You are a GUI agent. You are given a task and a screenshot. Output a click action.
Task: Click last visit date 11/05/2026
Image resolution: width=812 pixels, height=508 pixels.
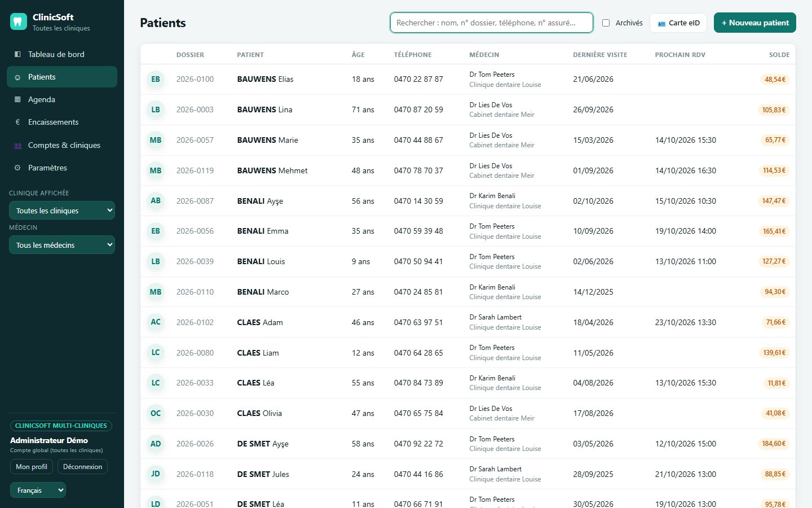(x=593, y=353)
